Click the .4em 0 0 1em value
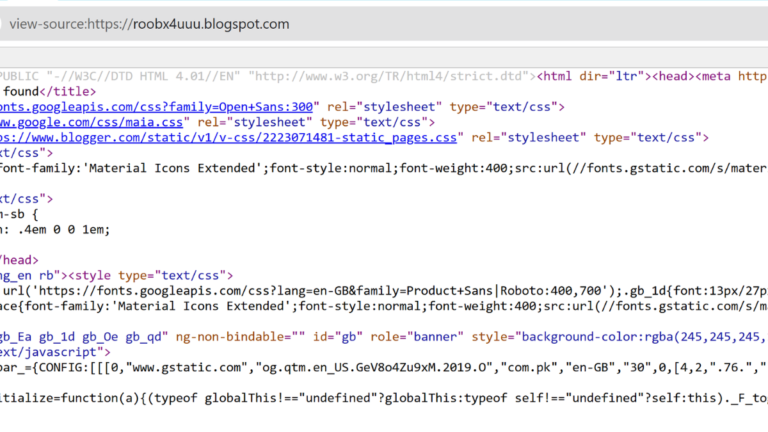The image size is (768, 432). point(62,229)
